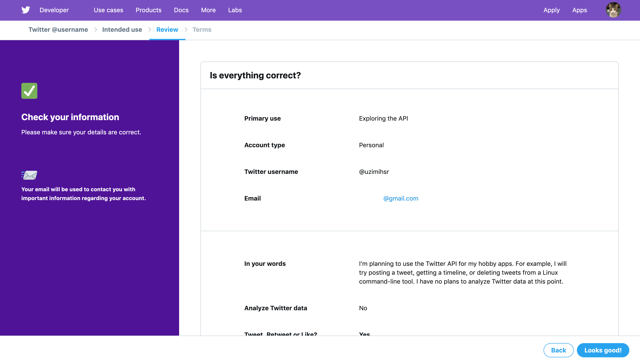Click the 'In your words' label

click(265, 263)
